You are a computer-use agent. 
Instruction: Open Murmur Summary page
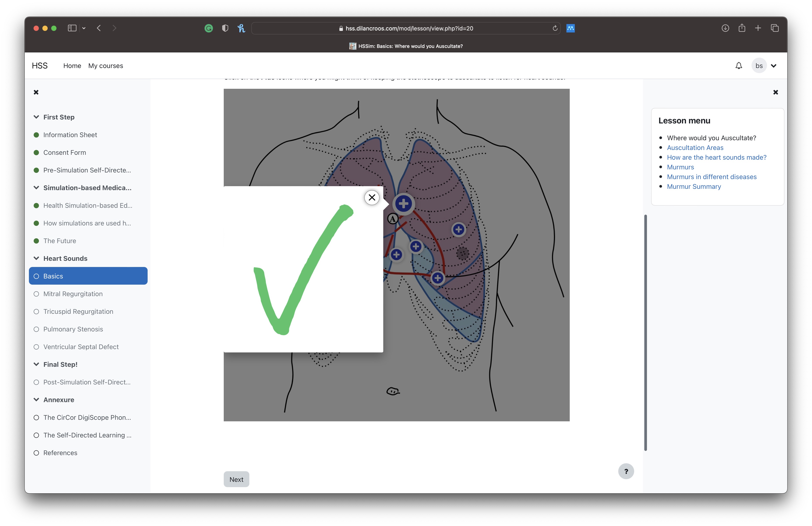click(694, 186)
